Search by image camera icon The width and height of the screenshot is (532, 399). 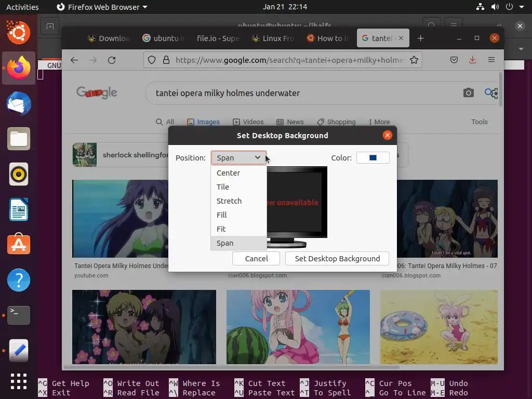pos(468,92)
